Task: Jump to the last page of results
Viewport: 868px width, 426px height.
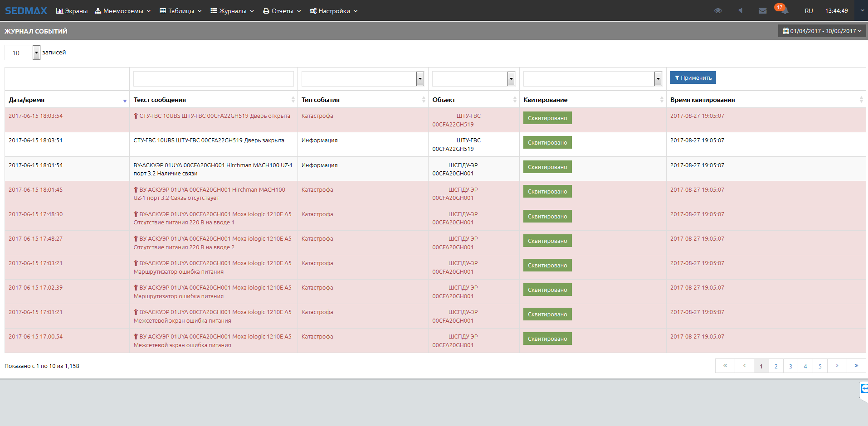Action: [x=856, y=366]
